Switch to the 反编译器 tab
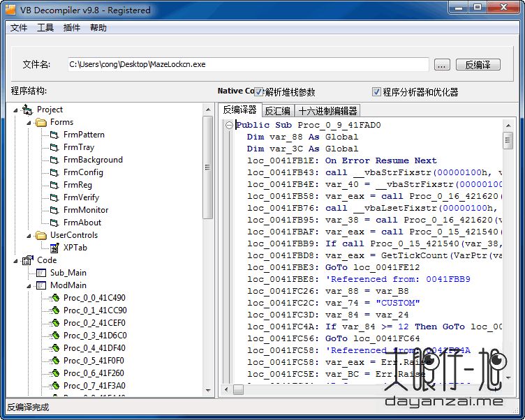This screenshot has width=525, height=420. click(239, 110)
